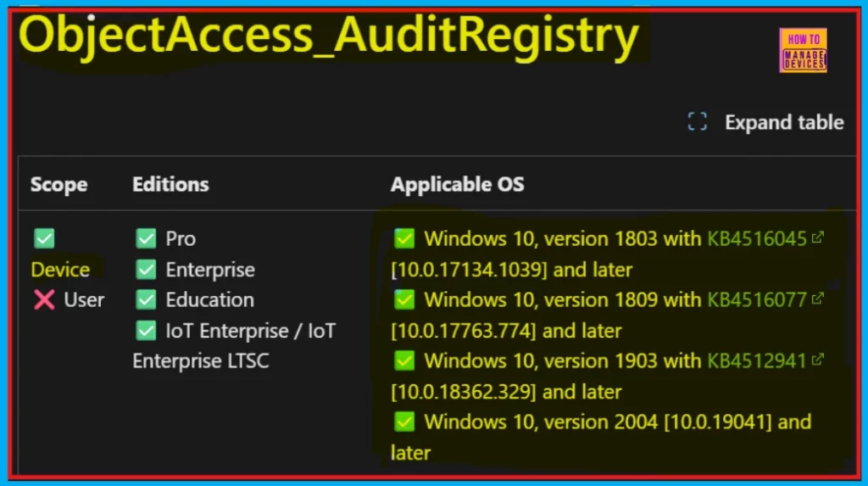Screen dimensions: 868x486
Task: Open the KB4512941 link
Action: pyautogui.click(x=757, y=360)
